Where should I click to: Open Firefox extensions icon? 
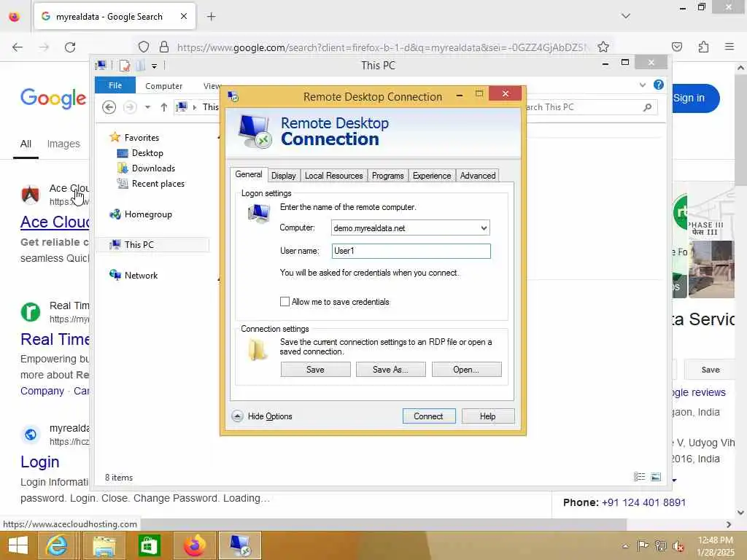pyautogui.click(x=704, y=47)
